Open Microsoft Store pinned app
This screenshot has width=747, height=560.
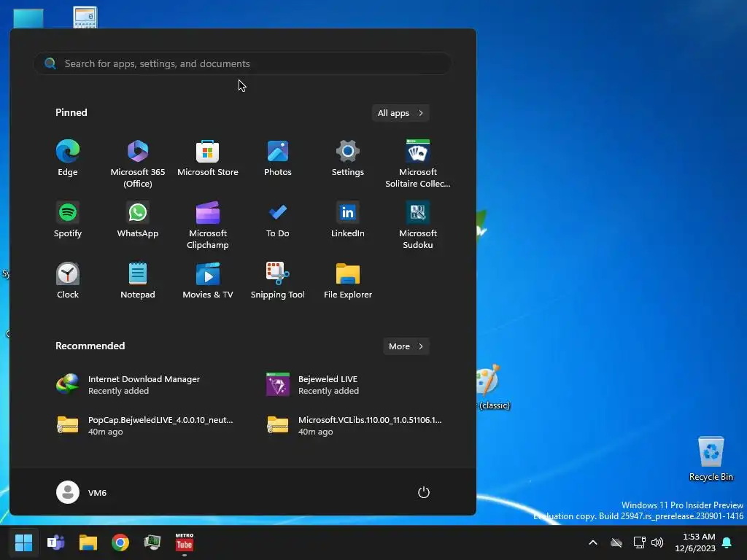point(208,158)
